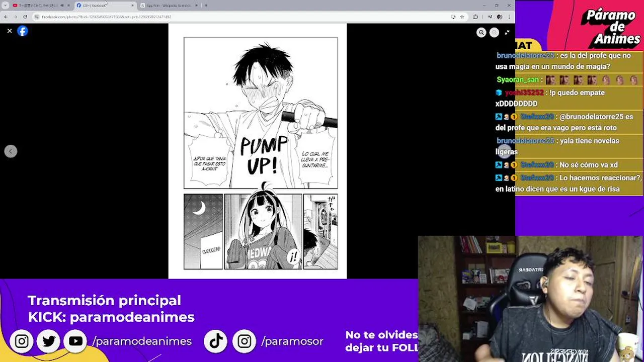Click 'KICK: paramodeanimes' text
This screenshot has width=644, height=362.
(111, 317)
